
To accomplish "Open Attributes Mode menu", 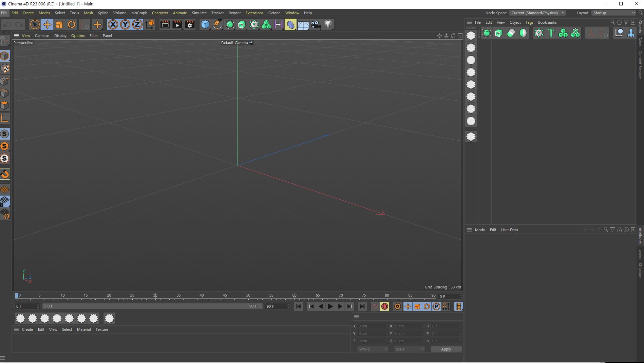I will click(x=480, y=230).
